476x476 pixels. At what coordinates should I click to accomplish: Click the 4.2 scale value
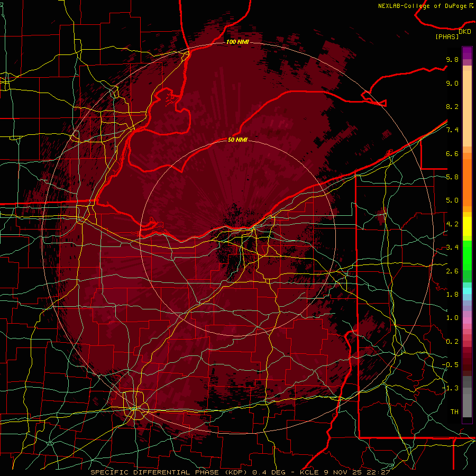click(x=452, y=224)
